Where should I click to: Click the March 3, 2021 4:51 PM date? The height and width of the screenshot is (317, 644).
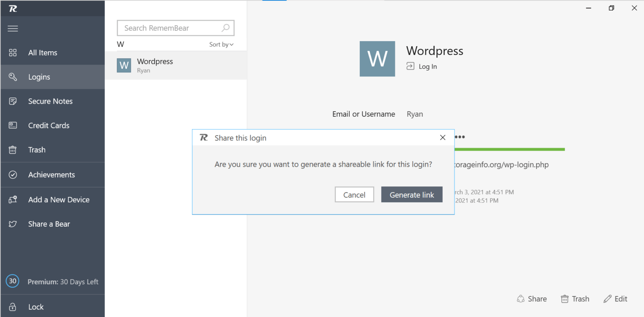[x=484, y=192]
